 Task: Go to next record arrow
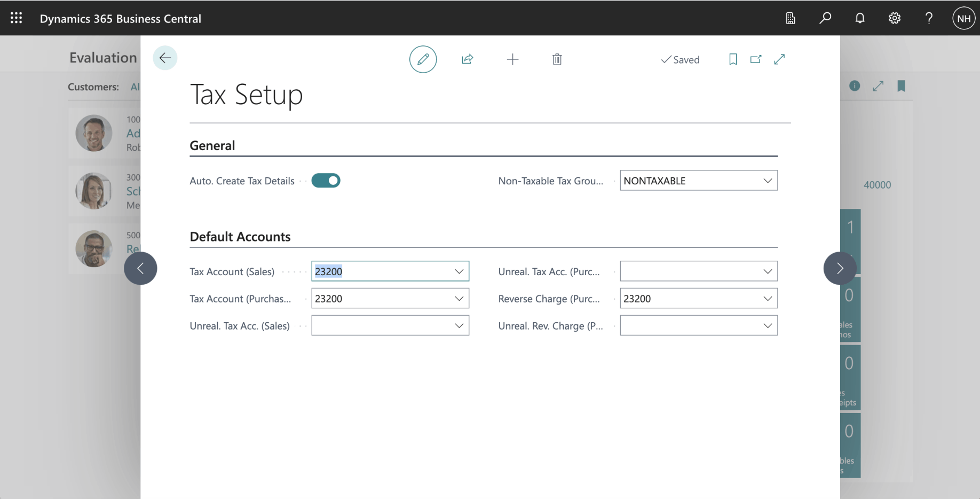pos(840,268)
